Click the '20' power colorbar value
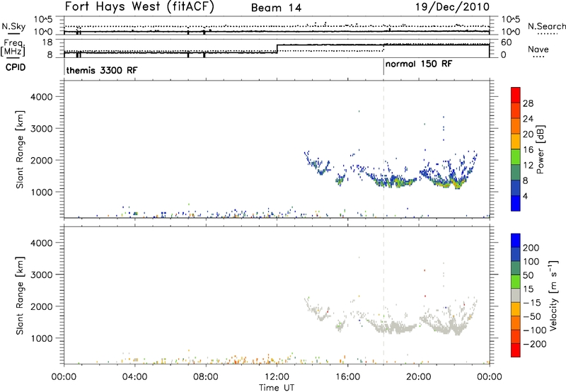The width and height of the screenshot is (566, 392). pos(528,134)
